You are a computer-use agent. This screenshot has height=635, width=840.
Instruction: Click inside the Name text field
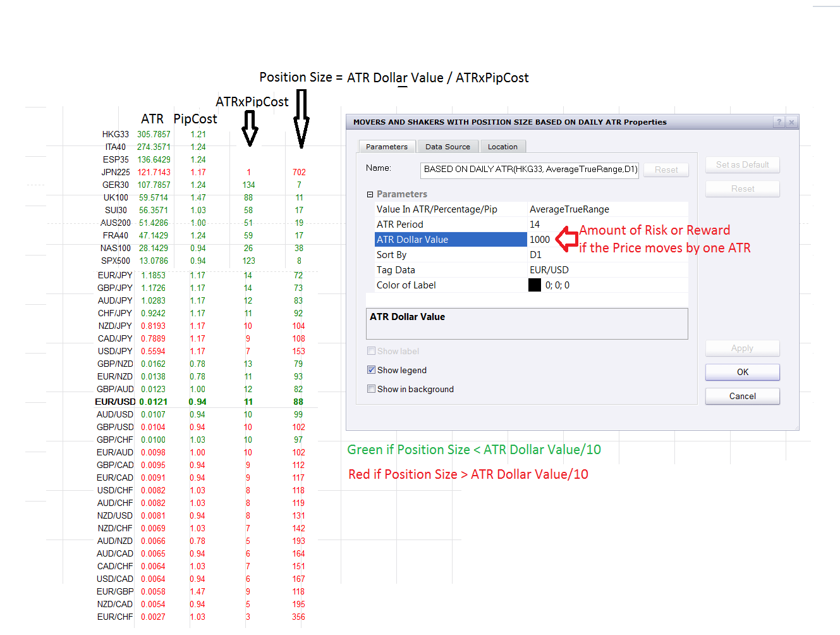[x=530, y=170]
